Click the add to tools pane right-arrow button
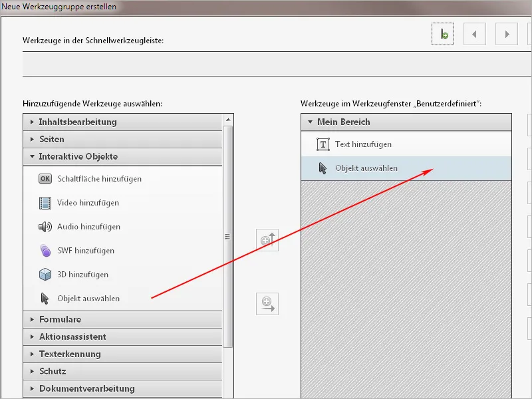The image size is (532, 399). (267, 304)
